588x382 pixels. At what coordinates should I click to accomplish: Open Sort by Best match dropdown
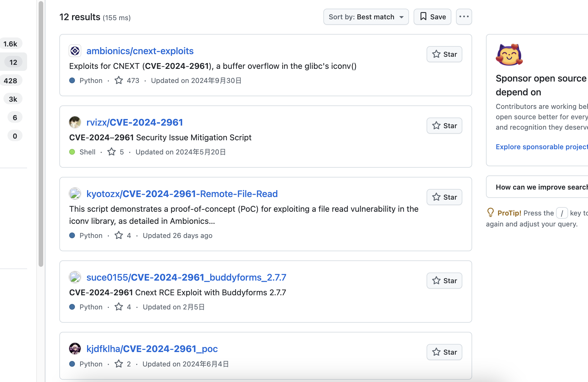[x=366, y=17]
